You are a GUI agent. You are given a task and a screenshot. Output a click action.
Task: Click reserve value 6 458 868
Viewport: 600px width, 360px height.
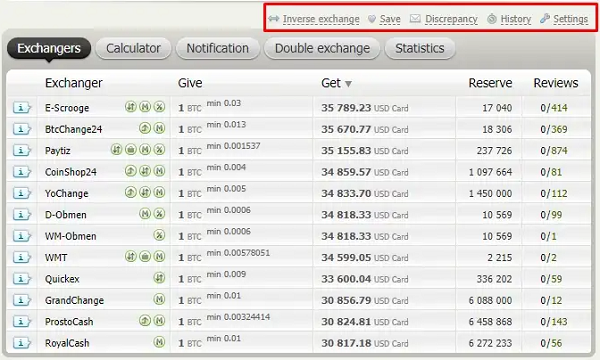[490, 322]
